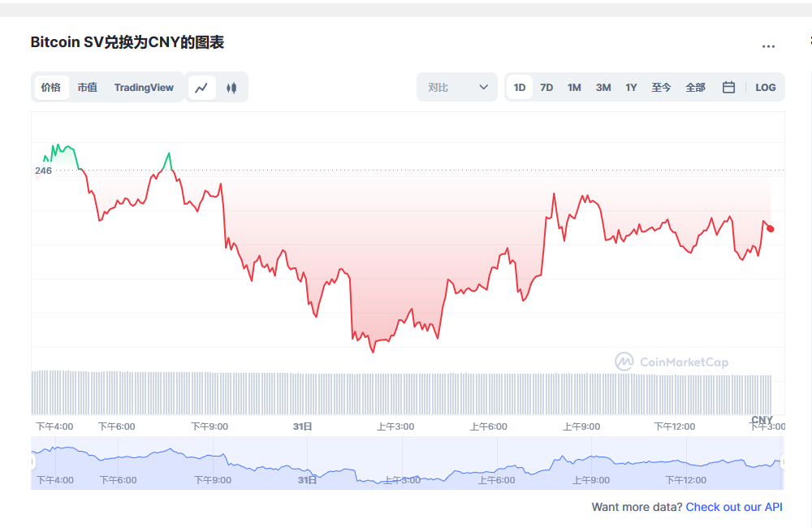Select the 至今 range option

(x=661, y=87)
